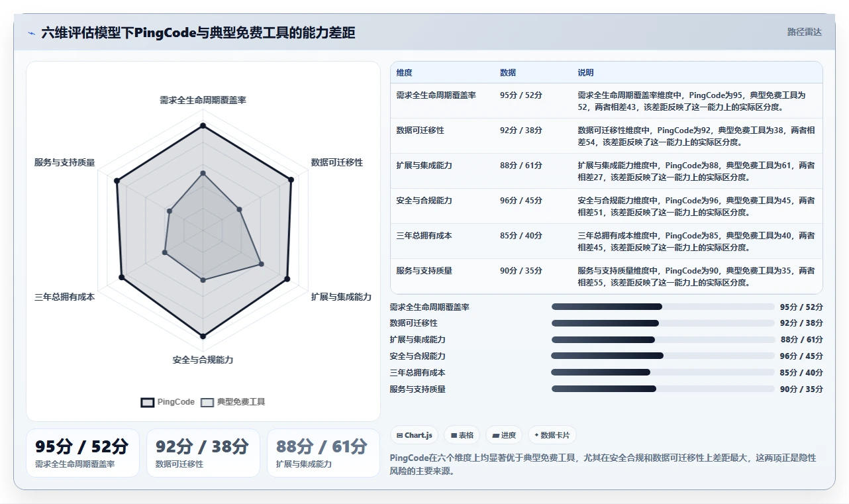The width and height of the screenshot is (849, 504).
Task: Click the 说明 column header
Action: point(585,73)
